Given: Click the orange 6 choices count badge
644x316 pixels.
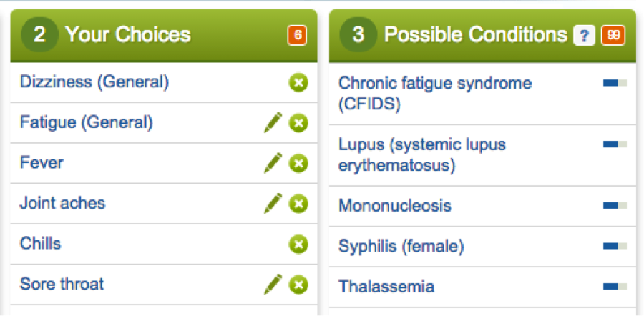Looking at the screenshot, I should [297, 35].
